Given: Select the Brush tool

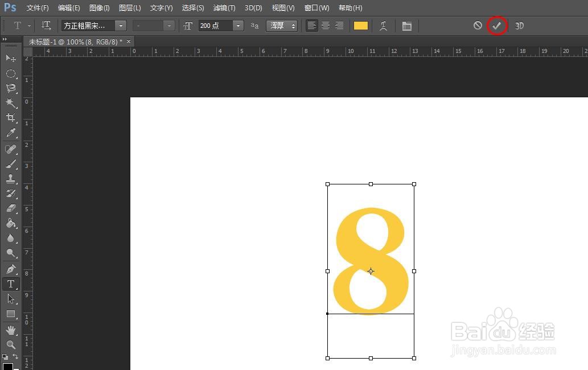Looking at the screenshot, I should [x=10, y=164].
